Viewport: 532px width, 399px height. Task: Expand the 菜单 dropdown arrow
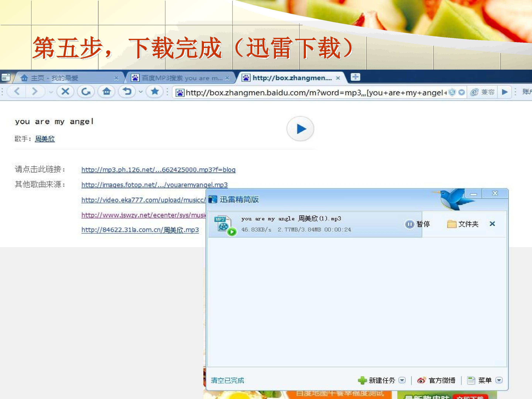pyautogui.click(x=499, y=380)
